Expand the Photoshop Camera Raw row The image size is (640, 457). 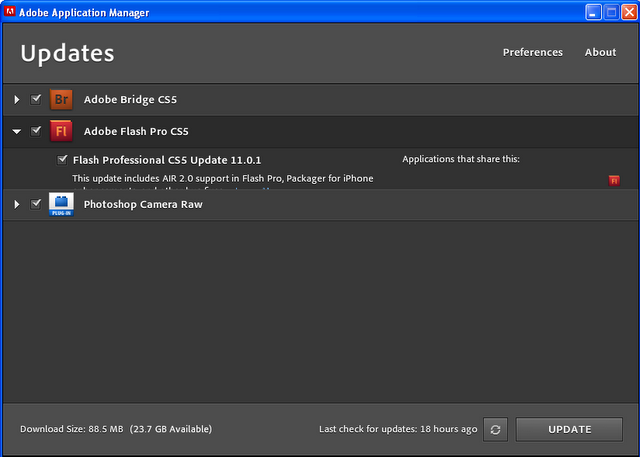coord(17,204)
